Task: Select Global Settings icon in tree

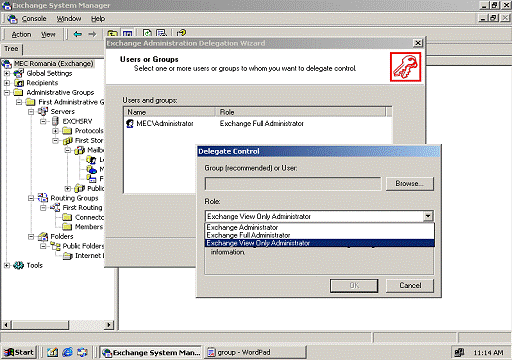Action: [x=19, y=73]
